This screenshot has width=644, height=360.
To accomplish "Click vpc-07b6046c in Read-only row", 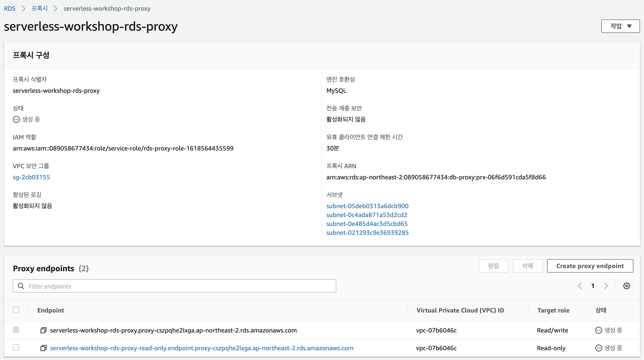I will click(x=437, y=348).
